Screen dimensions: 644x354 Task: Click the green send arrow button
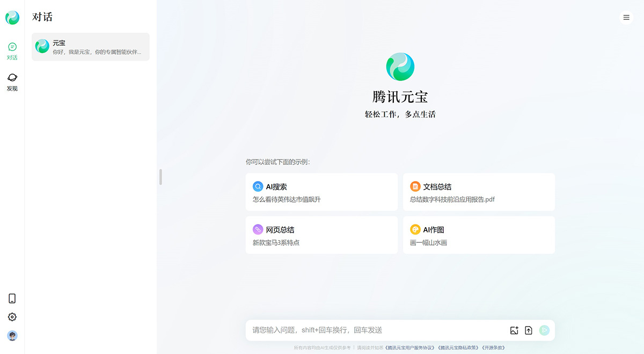(544, 330)
